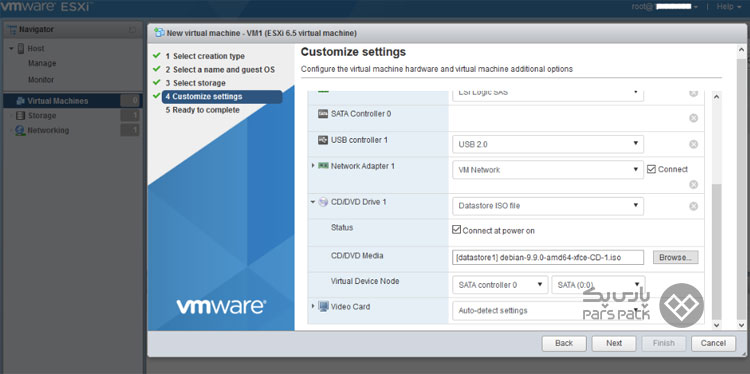
Task: Toggle the Network Adapter Connect checkbox
Action: [651, 169]
